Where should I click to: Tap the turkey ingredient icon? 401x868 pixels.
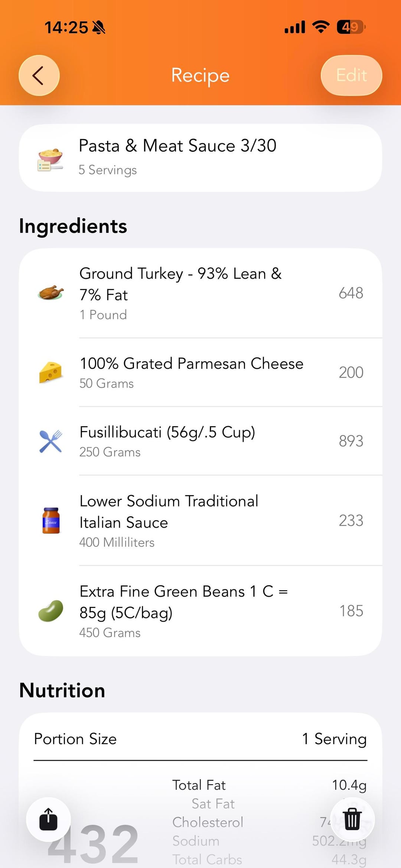click(x=51, y=293)
